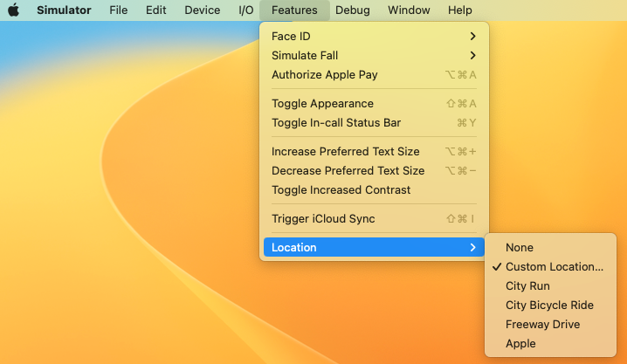Expand the Face ID submenu arrow
The height and width of the screenshot is (364, 627).
[x=472, y=37]
